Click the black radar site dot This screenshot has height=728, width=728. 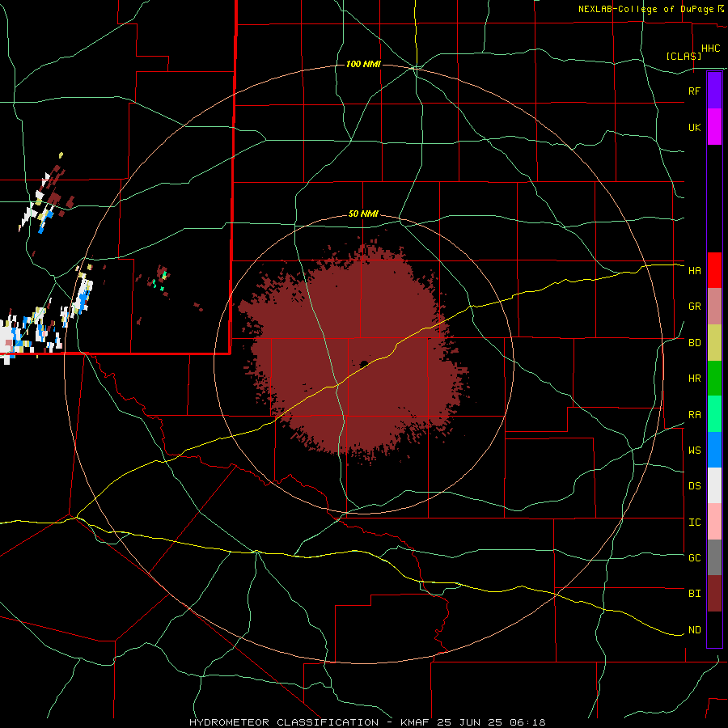click(x=365, y=364)
